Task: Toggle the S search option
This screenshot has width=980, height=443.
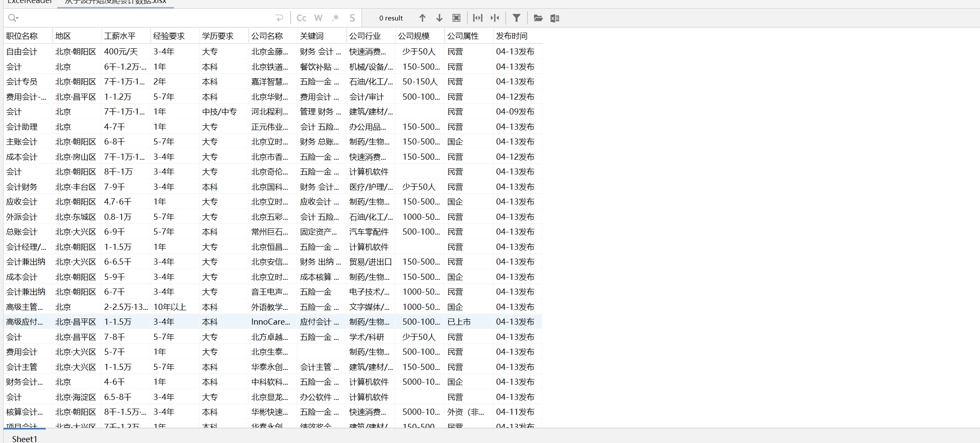Action: [x=352, y=18]
